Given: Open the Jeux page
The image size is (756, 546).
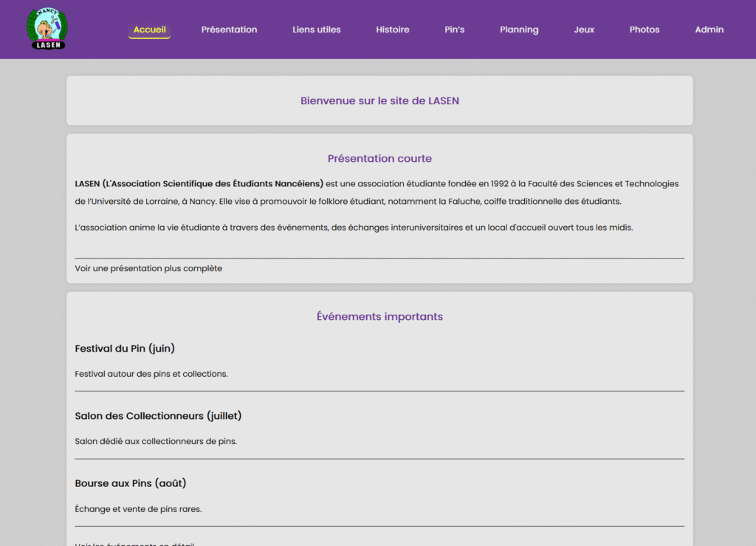Looking at the screenshot, I should 583,30.
